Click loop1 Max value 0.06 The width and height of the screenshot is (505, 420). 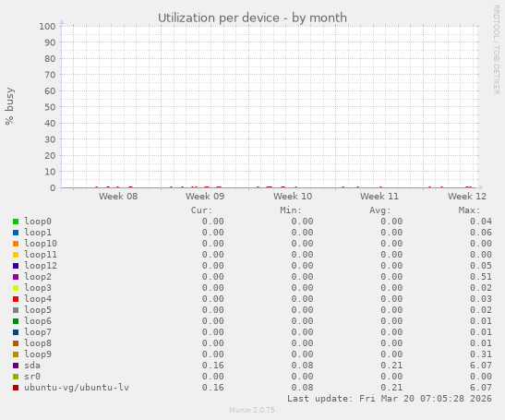pyautogui.click(x=481, y=233)
